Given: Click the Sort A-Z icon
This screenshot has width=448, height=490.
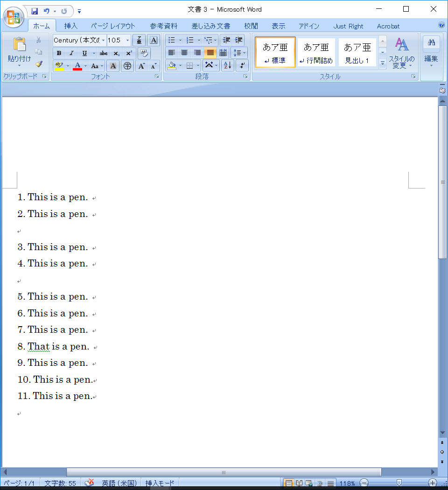Looking at the screenshot, I should tap(227, 65).
